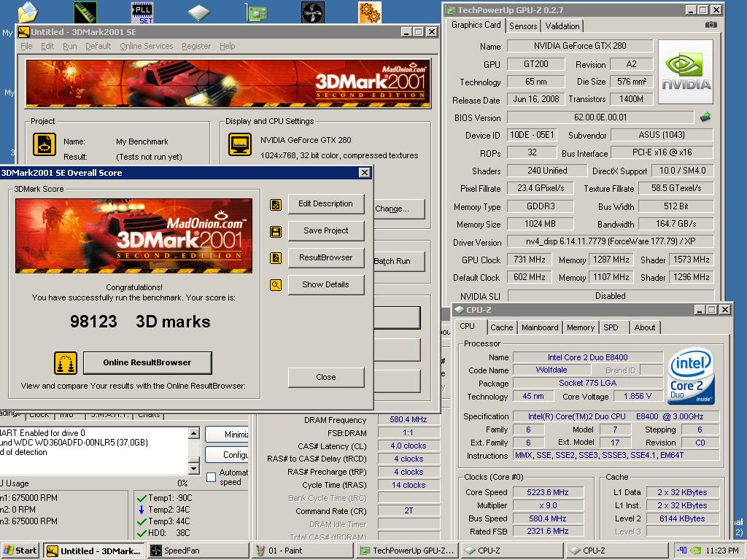Viewport: 747px width, 560px height.
Task: Switch to the About tab in CPU-Z
Action: [x=645, y=327]
